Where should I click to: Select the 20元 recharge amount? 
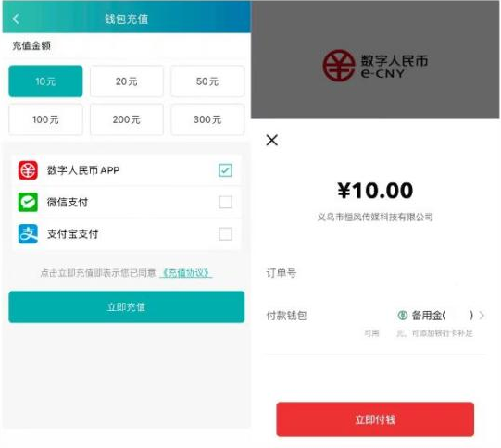(127, 81)
